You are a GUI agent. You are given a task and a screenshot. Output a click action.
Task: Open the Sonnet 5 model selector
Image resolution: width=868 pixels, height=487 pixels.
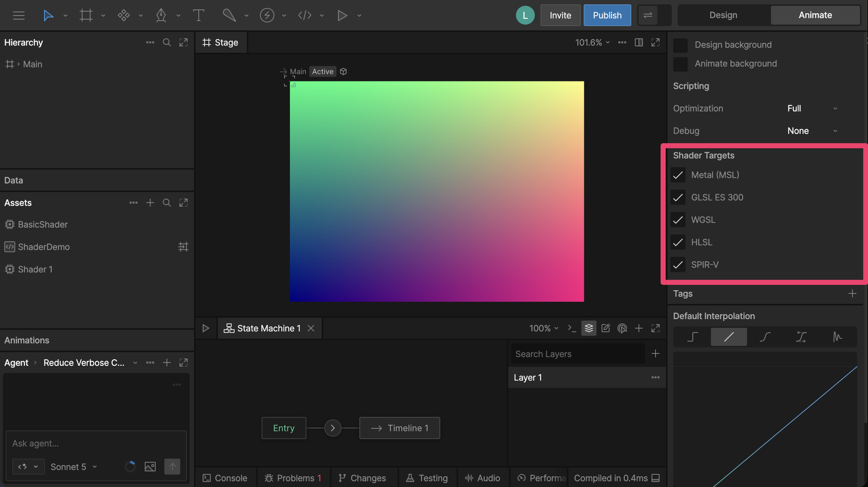(74, 467)
